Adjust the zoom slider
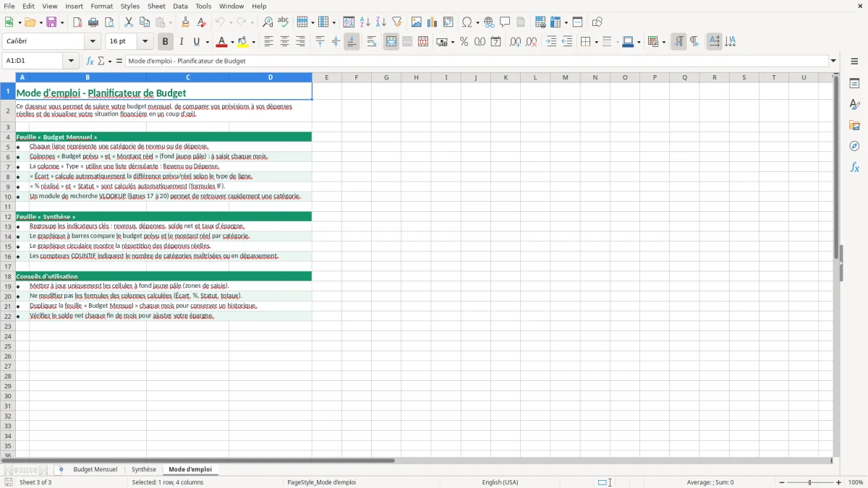 click(x=809, y=482)
